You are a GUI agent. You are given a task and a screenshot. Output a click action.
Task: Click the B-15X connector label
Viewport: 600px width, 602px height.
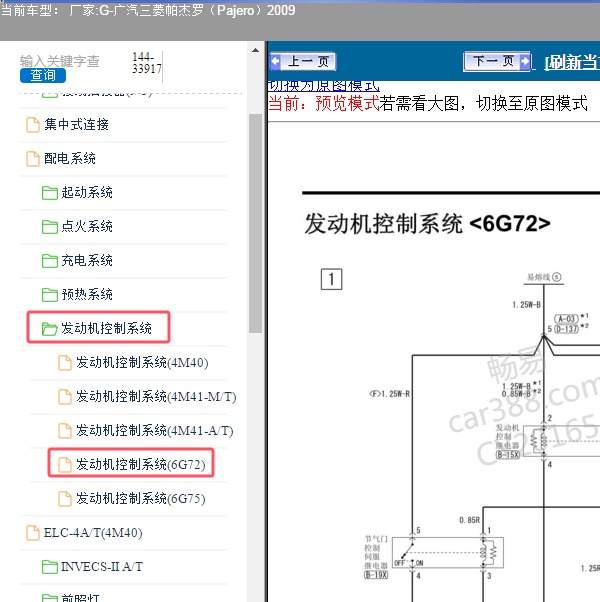(507, 455)
